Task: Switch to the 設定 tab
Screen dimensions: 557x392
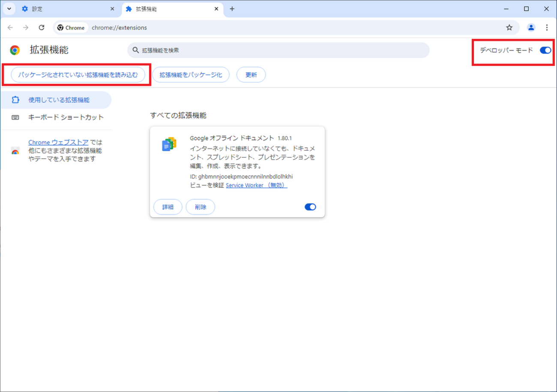Action: pos(69,9)
